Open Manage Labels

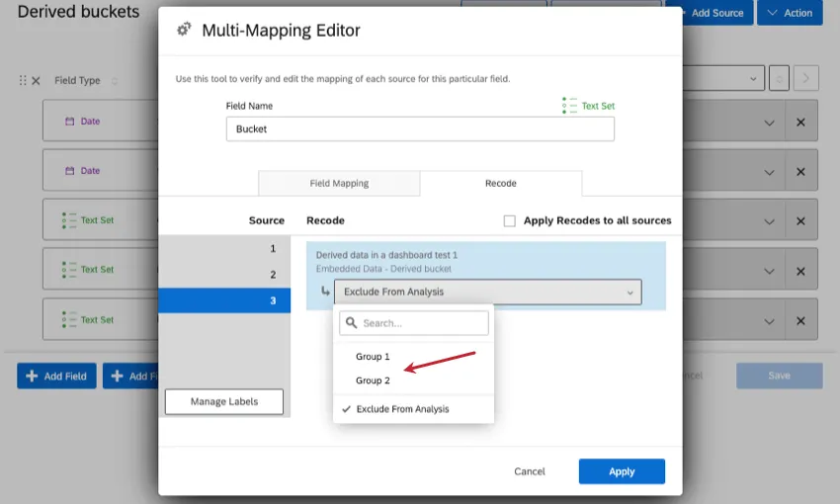point(223,401)
